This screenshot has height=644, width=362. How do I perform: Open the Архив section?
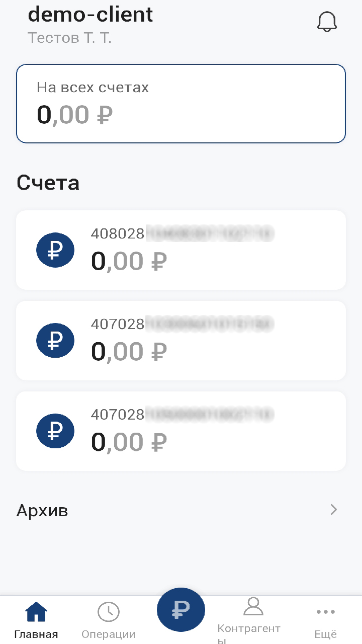42,511
